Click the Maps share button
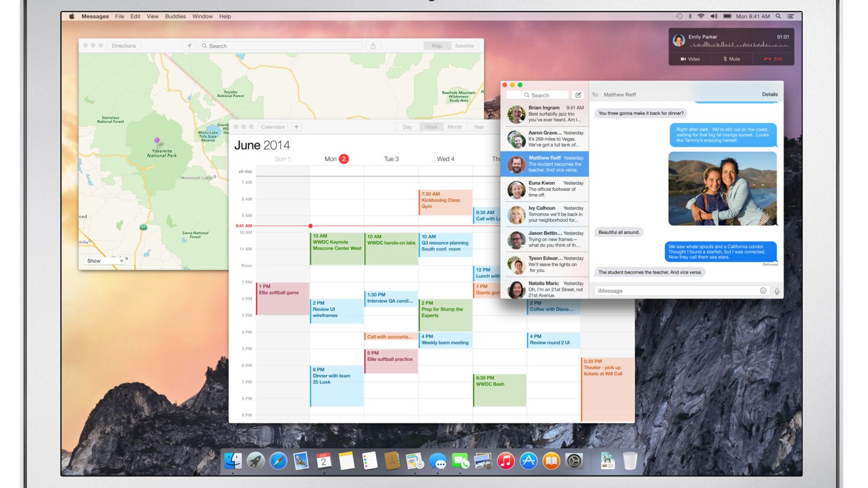 pyautogui.click(x=373, y=46)
